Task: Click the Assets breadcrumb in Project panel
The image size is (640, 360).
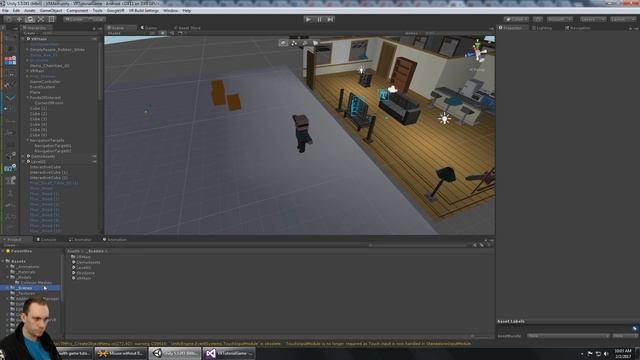Action: click(73, 251)
